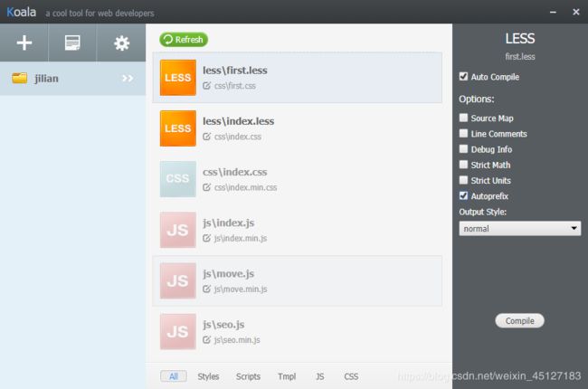Click the Koala logo in title bar
Viewport: 588px width, 389px height.
coord(22,12)
